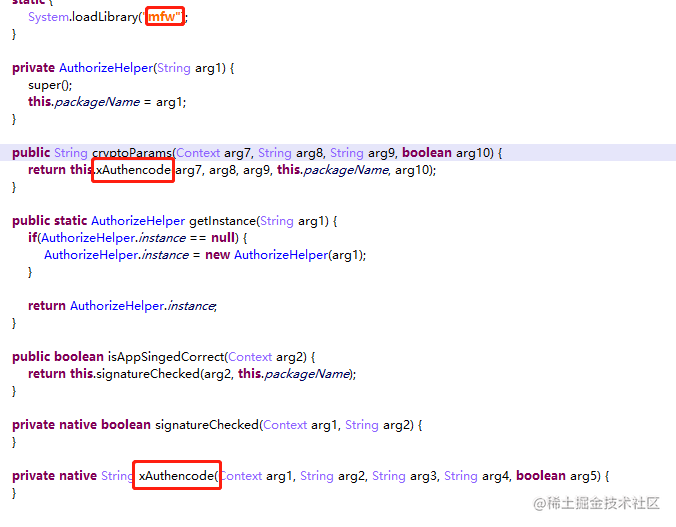Image resolution: width=676 pixels, height=527 pixels.
Task: Click boolean arg10 parameter in cryptoParams
Action: pyautogui.click(x=448, y=153)
